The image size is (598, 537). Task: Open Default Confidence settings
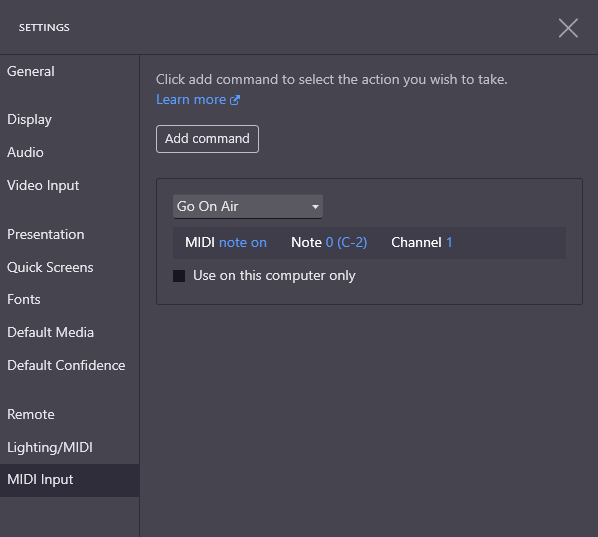tap(66, 365)
